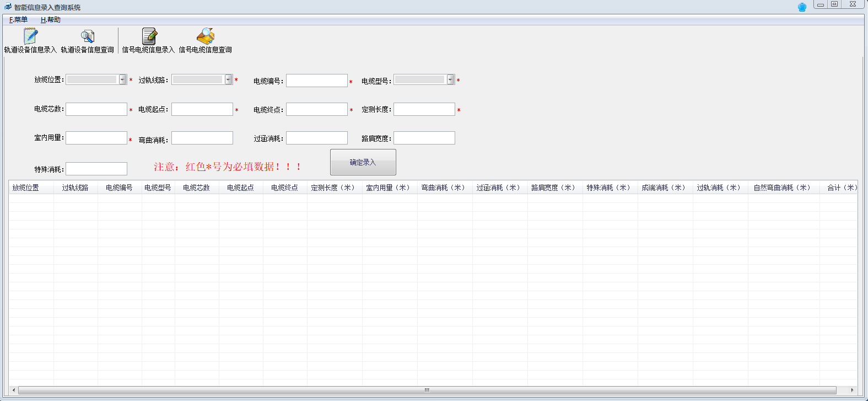868x401 pixels.
Task: Focus the 电缆编号 input field
Action: [317, 81]
